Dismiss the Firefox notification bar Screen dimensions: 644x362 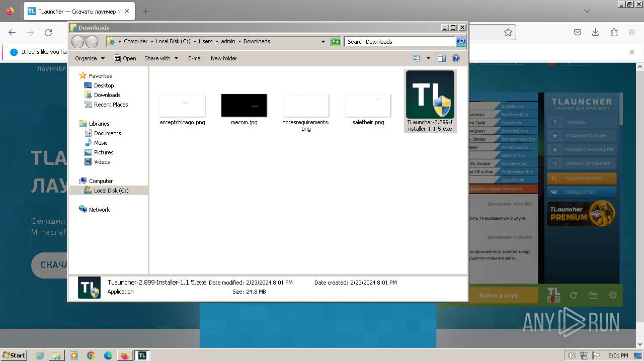[632, 52]
